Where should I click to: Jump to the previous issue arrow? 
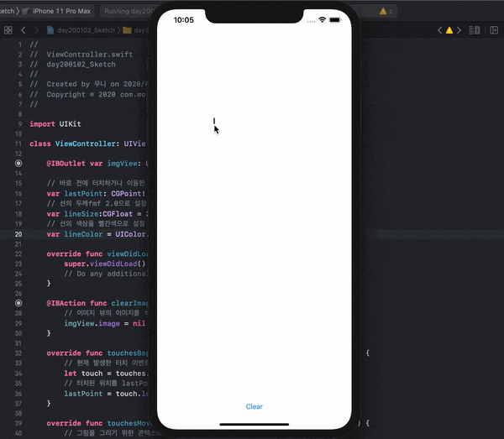pyautogui.click(x=439, y=30)
